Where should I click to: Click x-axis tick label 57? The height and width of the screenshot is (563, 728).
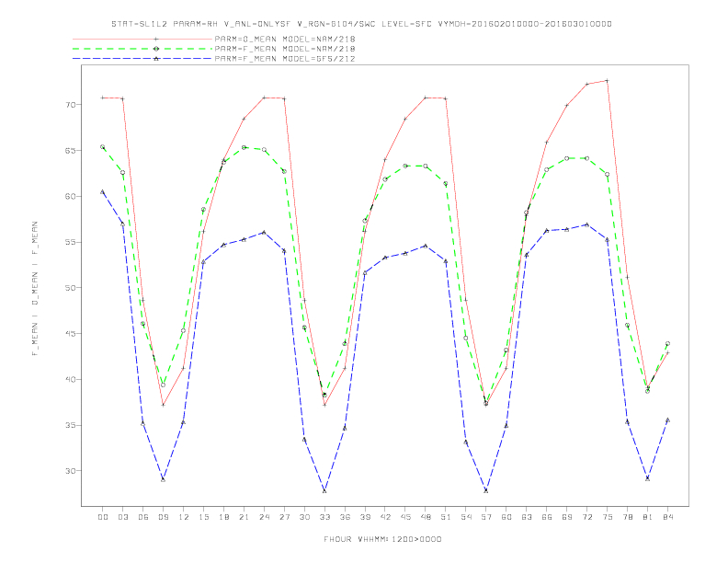[486, 517]
